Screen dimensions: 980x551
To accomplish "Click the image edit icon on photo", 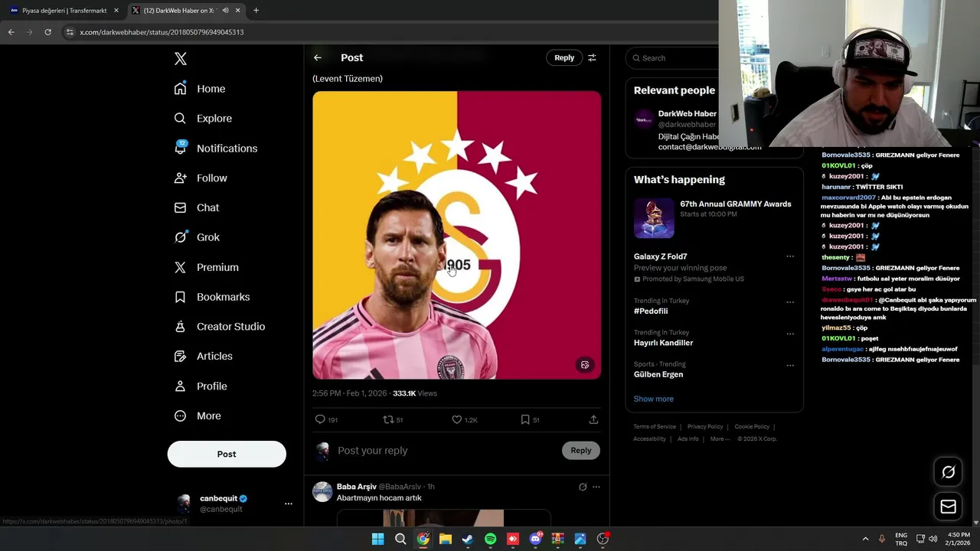I will 585,365.
